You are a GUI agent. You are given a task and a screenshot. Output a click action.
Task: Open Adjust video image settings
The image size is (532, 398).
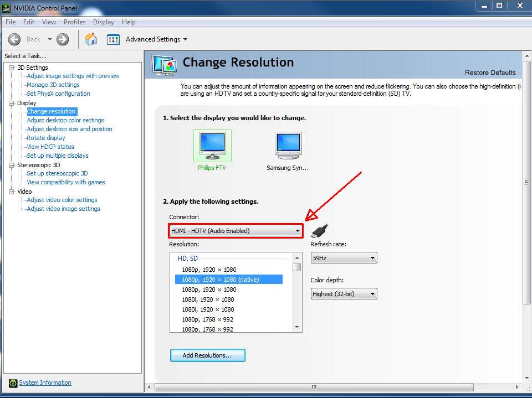(x=63, y=209)
